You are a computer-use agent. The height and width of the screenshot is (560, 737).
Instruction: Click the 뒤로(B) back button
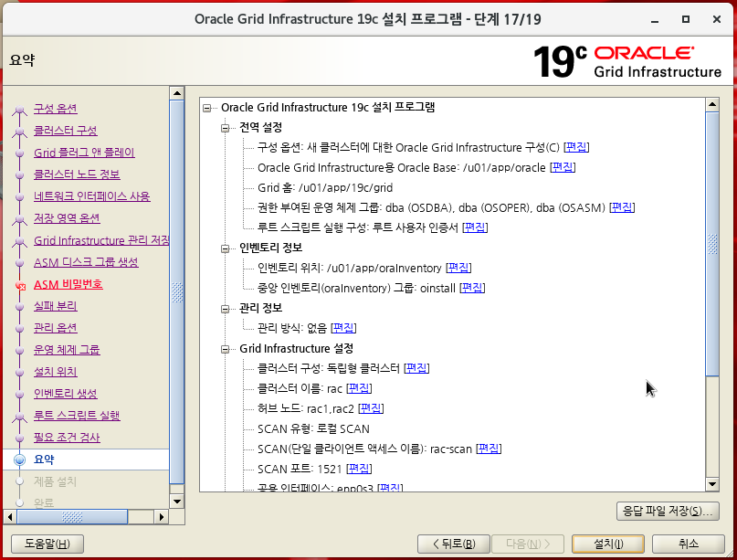(454, 544)
